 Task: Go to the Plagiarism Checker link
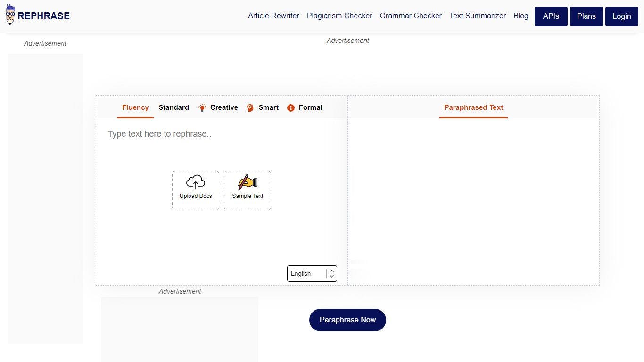(339, 16)
